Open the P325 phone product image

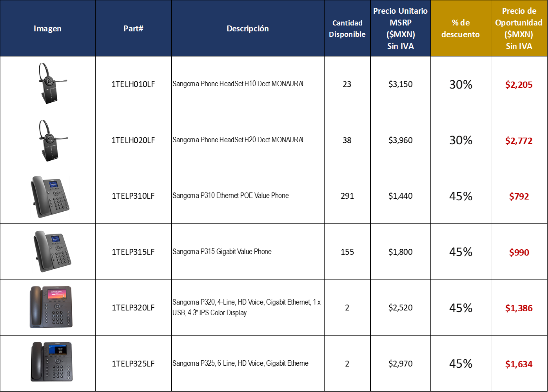pos(52,361)
